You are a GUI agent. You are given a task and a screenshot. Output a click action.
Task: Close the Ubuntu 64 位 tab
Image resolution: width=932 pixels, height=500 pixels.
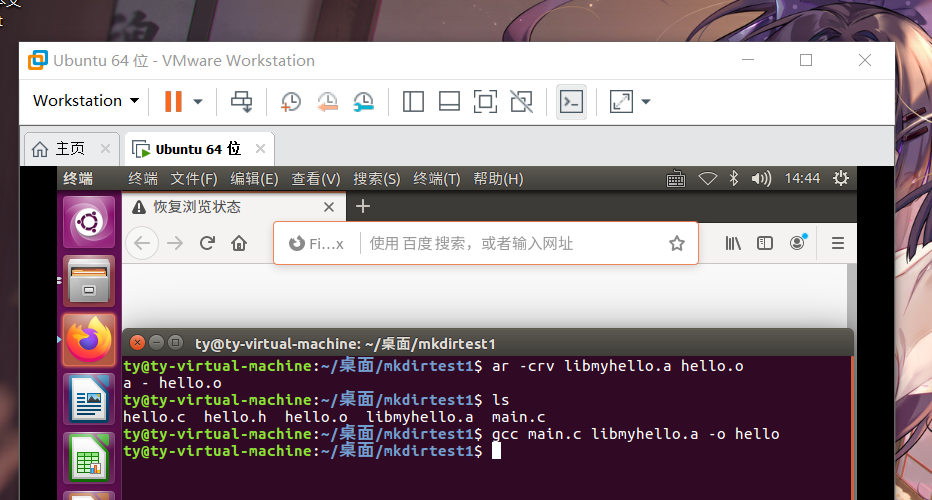[x=260, y=149]
